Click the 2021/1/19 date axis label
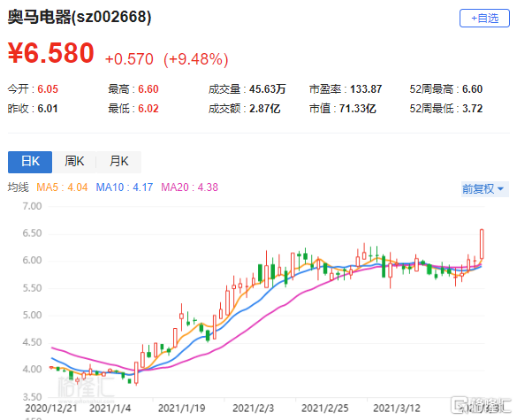 [181, 409]
